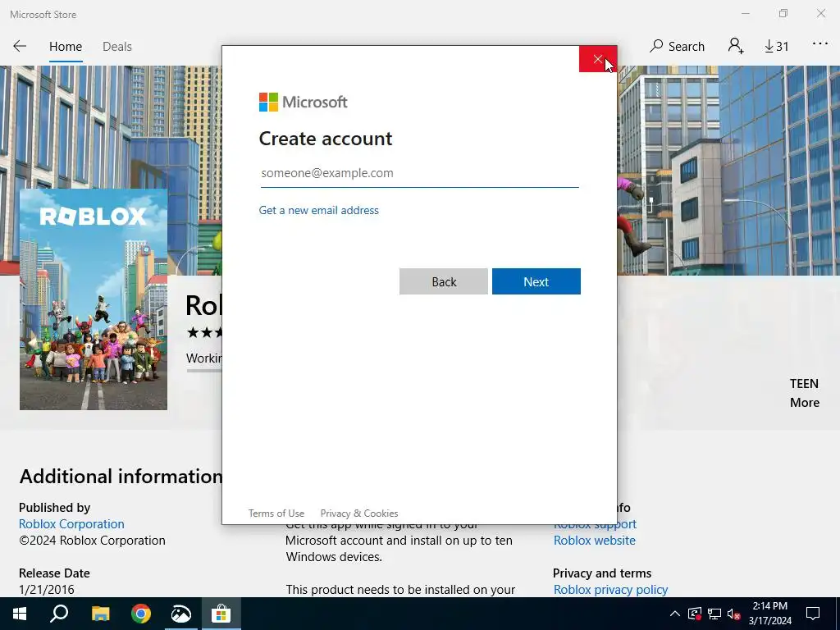Viewport: 840px width, 630px height.
Task: Open the Action Center notifications icon
Action: point(813,614)
